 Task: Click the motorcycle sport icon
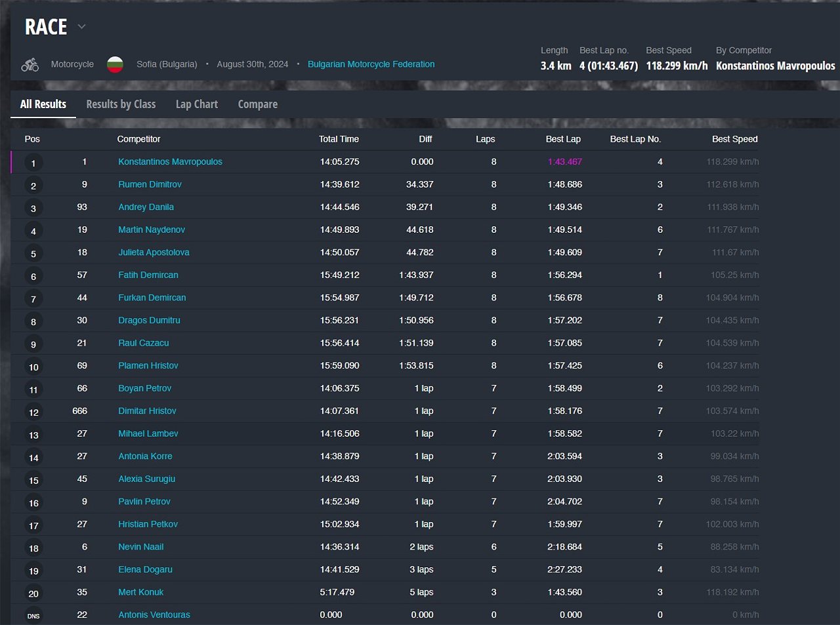point(30,64)
